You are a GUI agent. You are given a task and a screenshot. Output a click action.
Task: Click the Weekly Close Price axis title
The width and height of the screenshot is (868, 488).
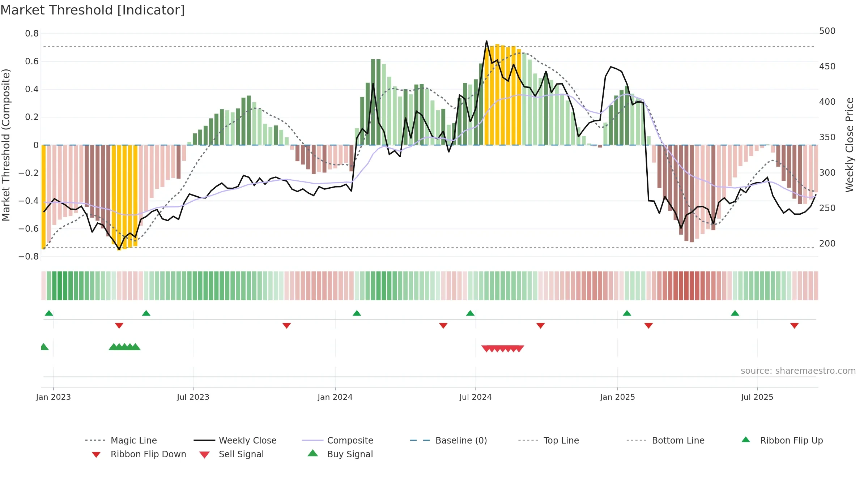click(x=850, y=145)
